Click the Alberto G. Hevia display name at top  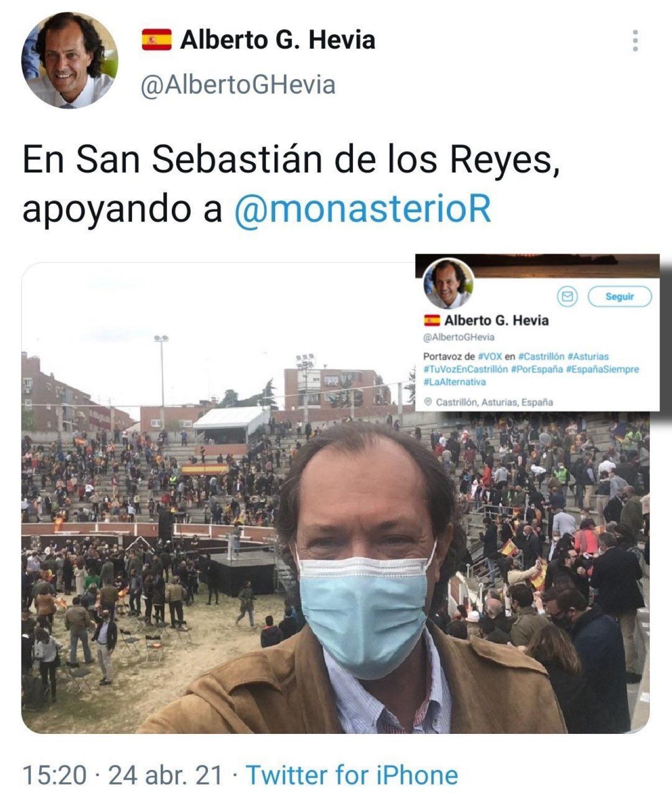point(277,40)
